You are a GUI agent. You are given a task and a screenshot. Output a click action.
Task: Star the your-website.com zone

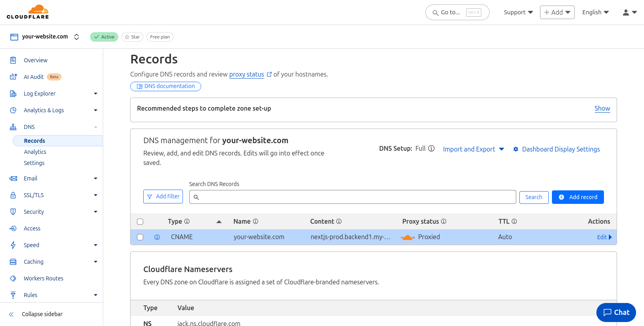click(x=132, y=37)
